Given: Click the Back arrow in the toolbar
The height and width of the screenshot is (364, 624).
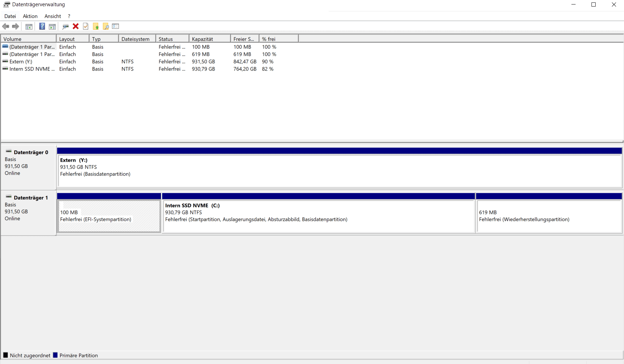Looking at the screenshot, I should (x=6, y=26).
